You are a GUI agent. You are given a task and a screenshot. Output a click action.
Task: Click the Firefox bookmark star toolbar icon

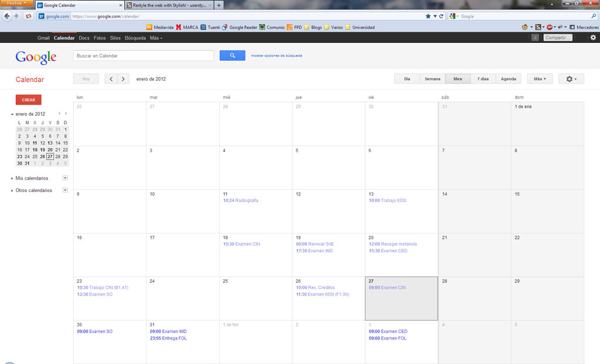click(x=428, y=16)
